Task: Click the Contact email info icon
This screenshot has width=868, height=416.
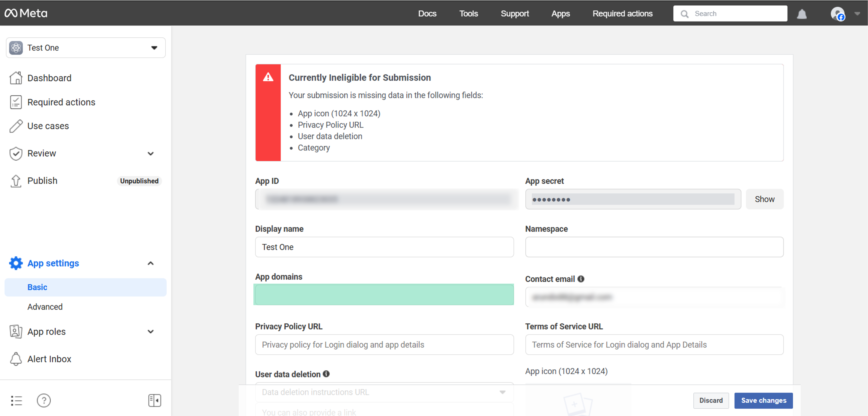Action: pos(581,279)
